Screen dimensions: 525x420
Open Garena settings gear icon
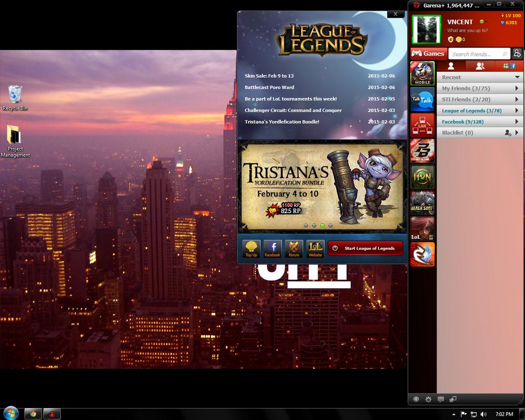(x=428, y=399)
